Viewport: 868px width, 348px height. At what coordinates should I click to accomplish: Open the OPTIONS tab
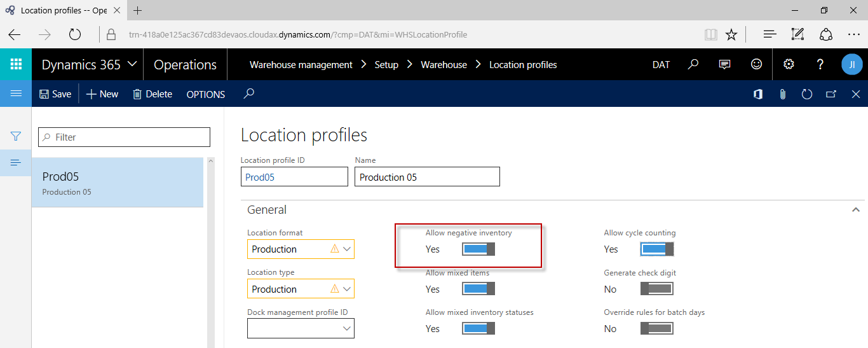[x=206, y=94]
